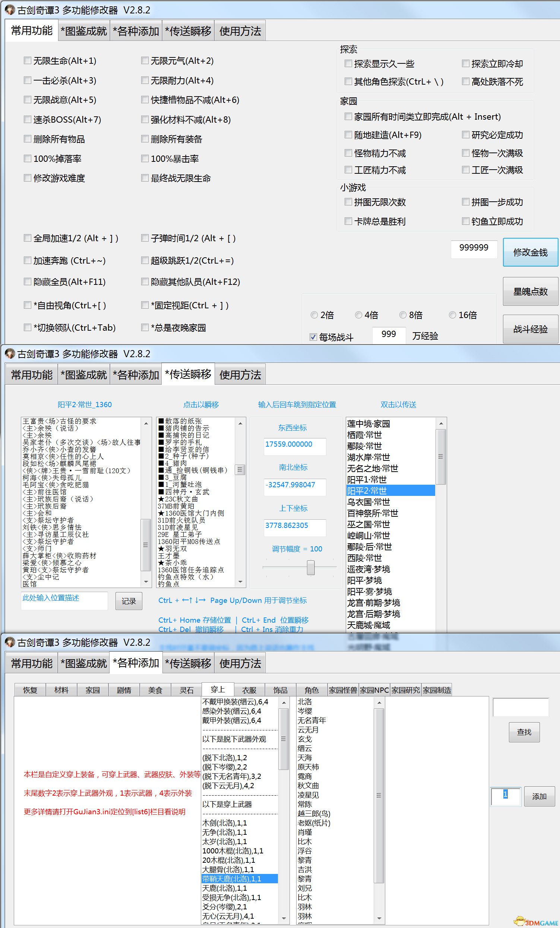Click up arrow of character list scrollbar
Viewport: 560px width, 928px height.
(379, 703)
